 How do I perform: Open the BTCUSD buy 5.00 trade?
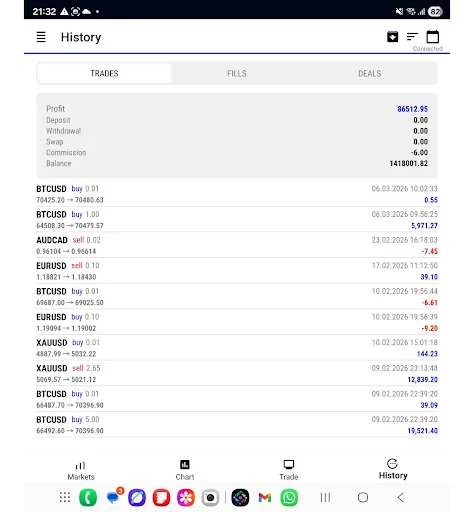[x=237, y=425]
